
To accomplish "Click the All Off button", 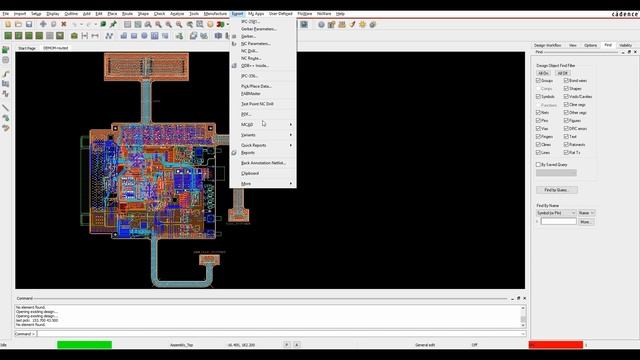I will pos(562,73).
